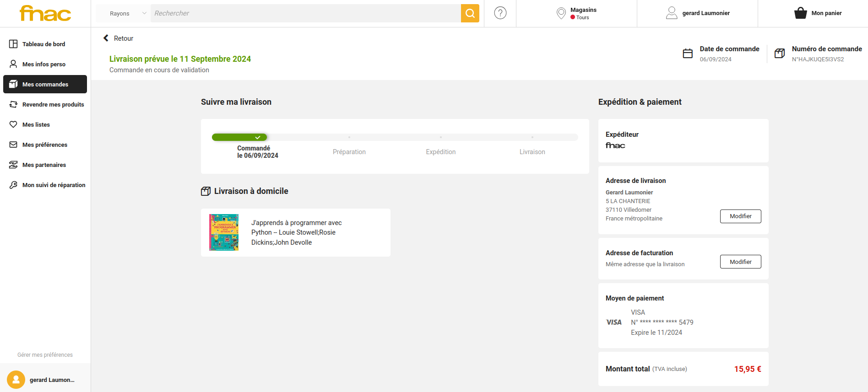Click the orange user avatar at bottom left
The image size is (868, 392).
[x=16, y=380]
